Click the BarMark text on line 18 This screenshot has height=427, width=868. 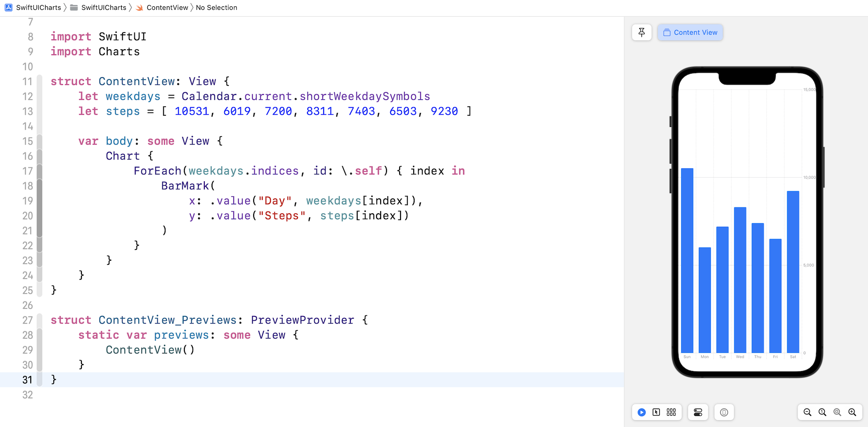[x=185, y=186]
